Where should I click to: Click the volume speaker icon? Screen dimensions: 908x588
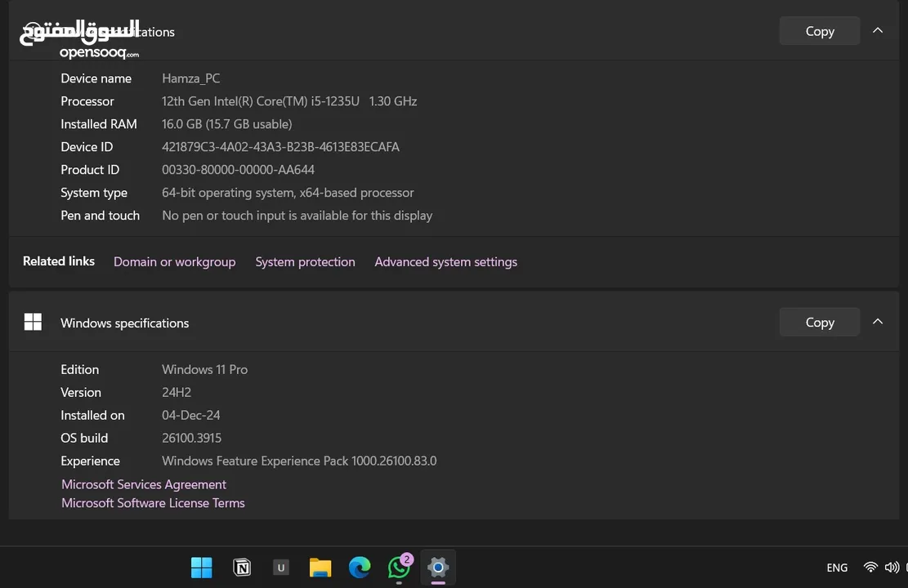pyautogui.click(x=892, y=567)
